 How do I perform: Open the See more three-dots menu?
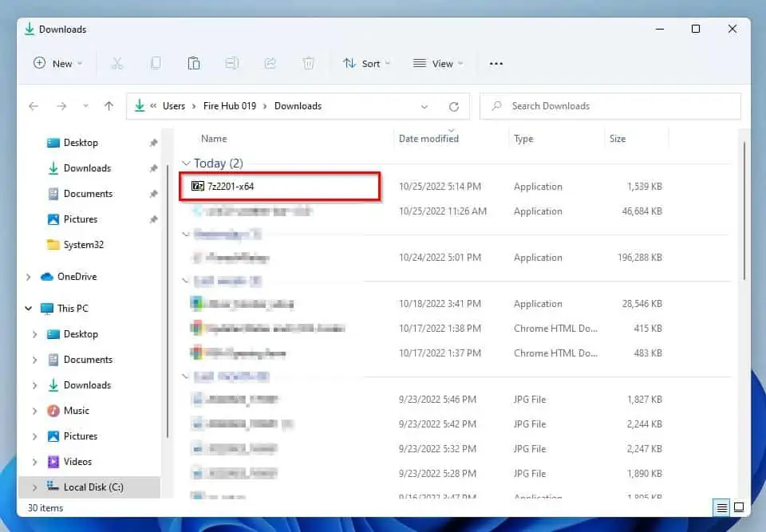tap(496, 64)
